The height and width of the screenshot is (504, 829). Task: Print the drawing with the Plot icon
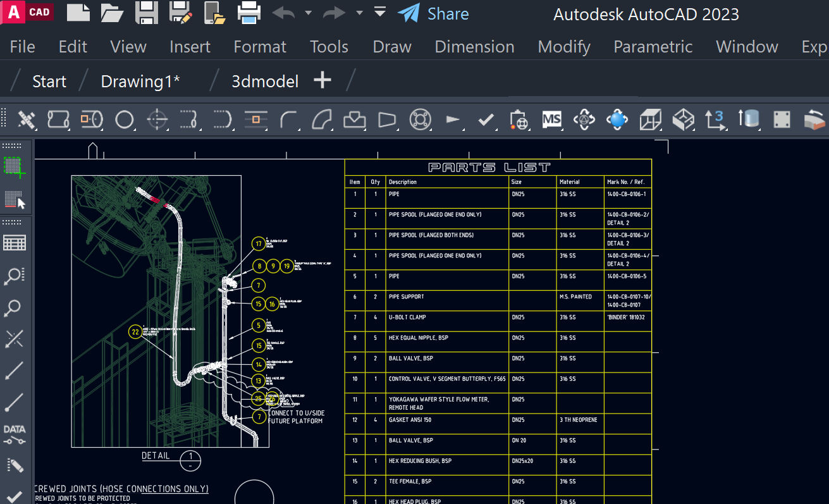tap(249, 13)
